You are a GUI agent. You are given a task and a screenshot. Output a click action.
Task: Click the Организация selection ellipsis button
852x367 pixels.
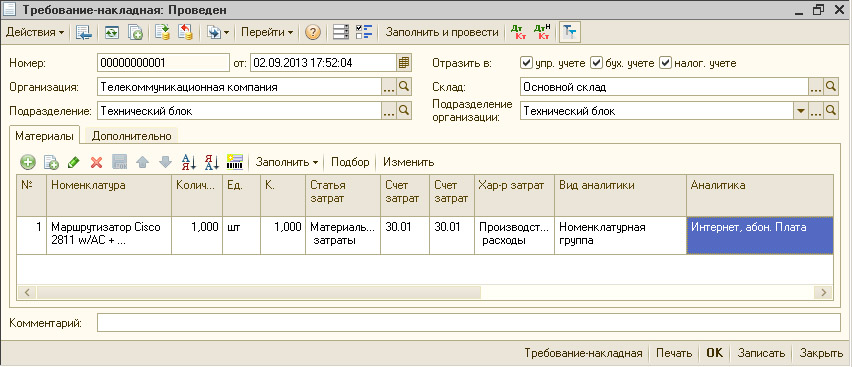click(x=389, y=87)
